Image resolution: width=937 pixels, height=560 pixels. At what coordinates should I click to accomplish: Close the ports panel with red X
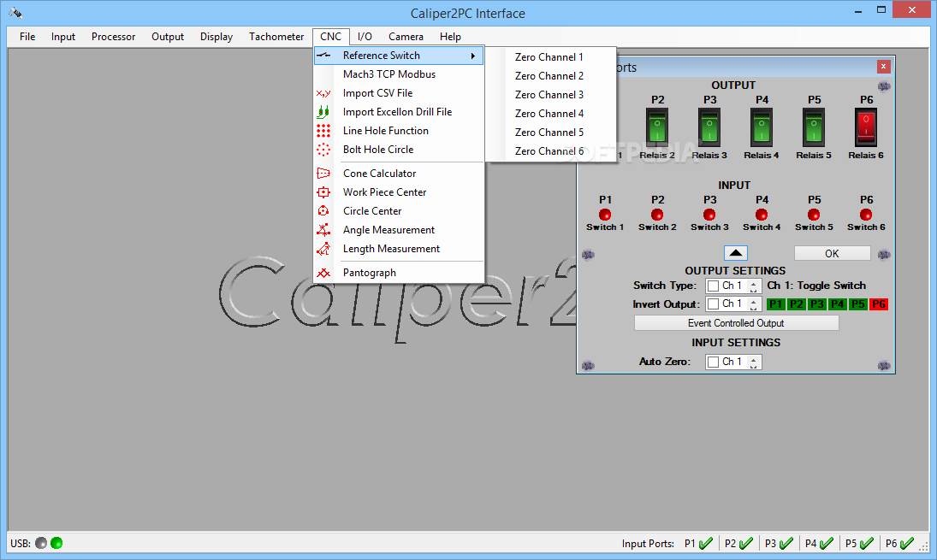click(x=884, y=67)
